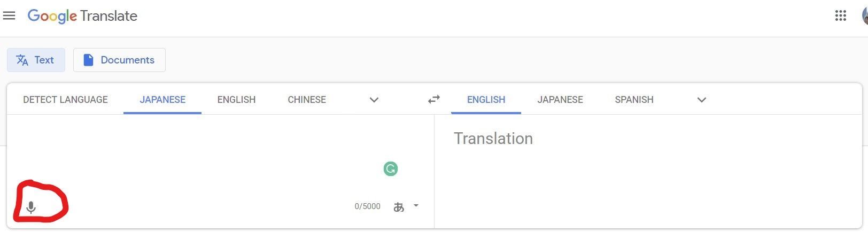Select Spanish as target language
This screenshot has height=232, width=868.
(634, 100)
